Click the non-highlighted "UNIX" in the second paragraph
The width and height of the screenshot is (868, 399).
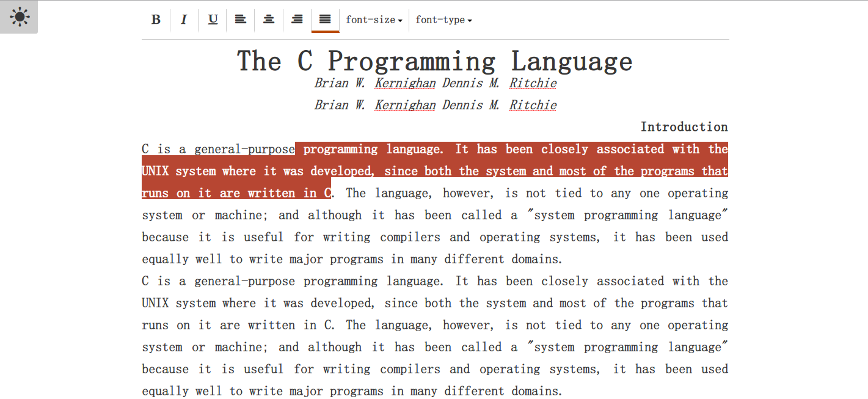click(155, 303)
